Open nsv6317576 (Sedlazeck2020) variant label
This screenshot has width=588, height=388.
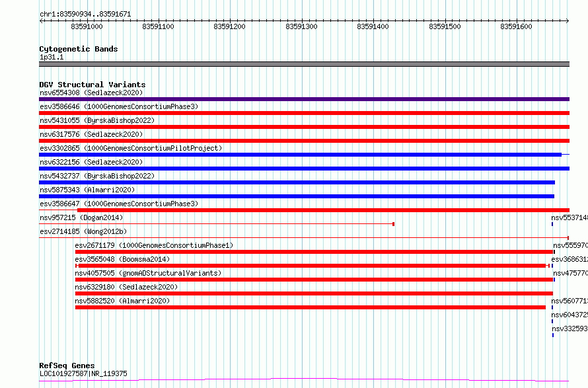91,134
